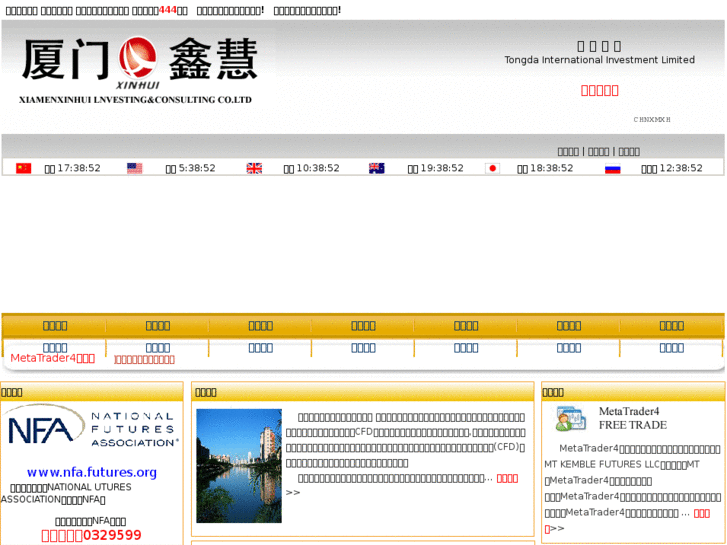Click the clock reading 12:38:52
The image size is (727, 545).
(681, 168)
